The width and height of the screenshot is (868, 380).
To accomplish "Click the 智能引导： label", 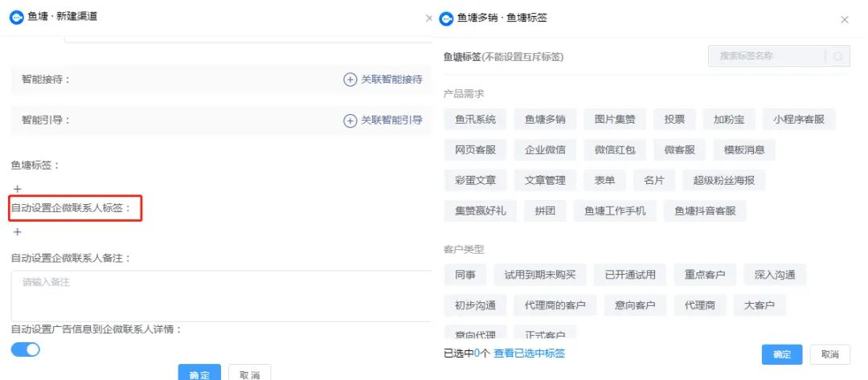I will (x=46, y=120).
